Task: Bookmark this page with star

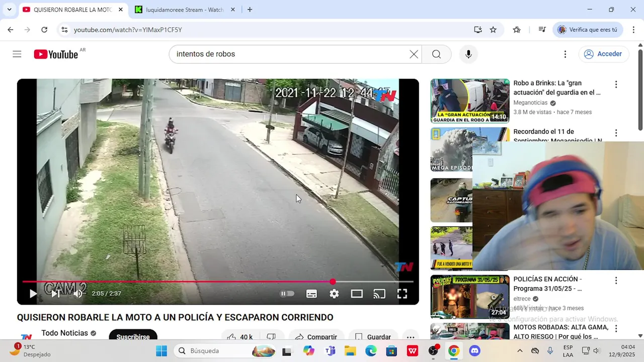Action: pos(493,30)
